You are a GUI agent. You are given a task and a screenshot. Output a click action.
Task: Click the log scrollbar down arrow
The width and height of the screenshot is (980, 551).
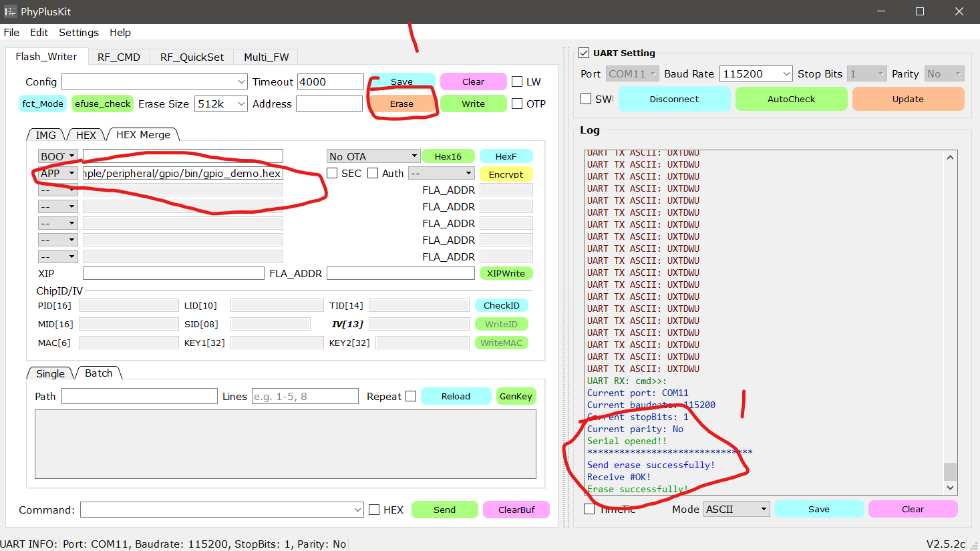(x=950, y=488)
